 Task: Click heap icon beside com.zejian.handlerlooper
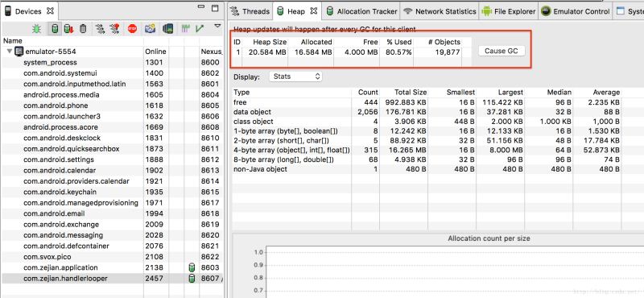[x=192, y=279]
